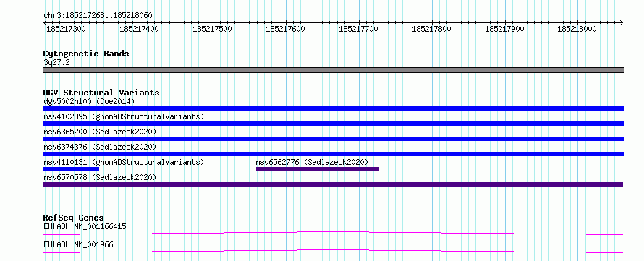Click ruler position 185218000
Screen dimensions: 644x261
pyautogui.click(x=577, y=29)
